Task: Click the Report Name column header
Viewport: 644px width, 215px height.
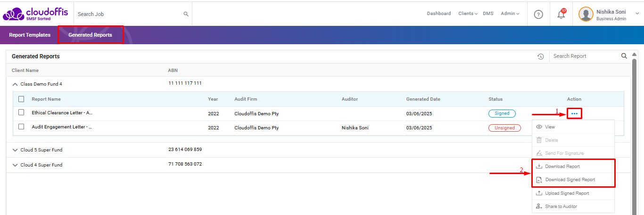Action: (46, 99)
